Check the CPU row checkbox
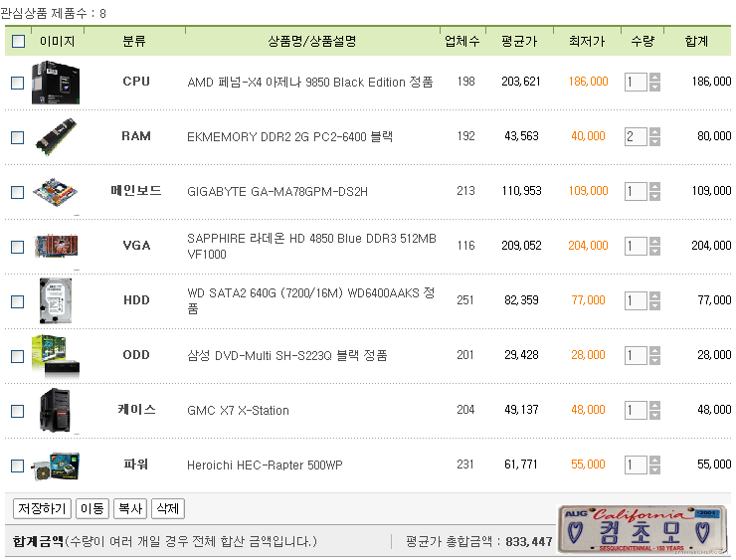Image resolution: width=736 pixels, height=560 pixels. (17, 84)
